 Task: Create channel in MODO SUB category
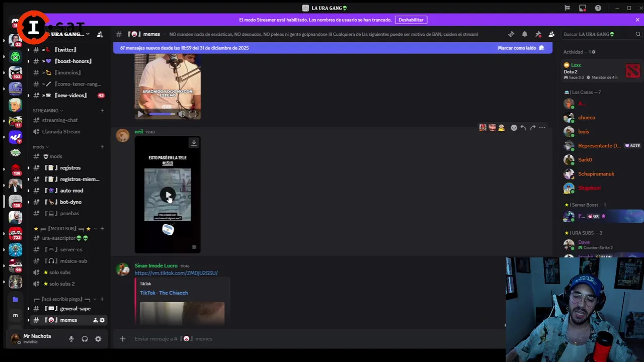102,229
